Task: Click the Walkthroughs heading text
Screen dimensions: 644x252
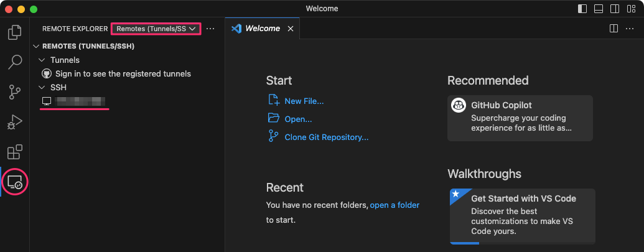Action: (x=484, y=174)
